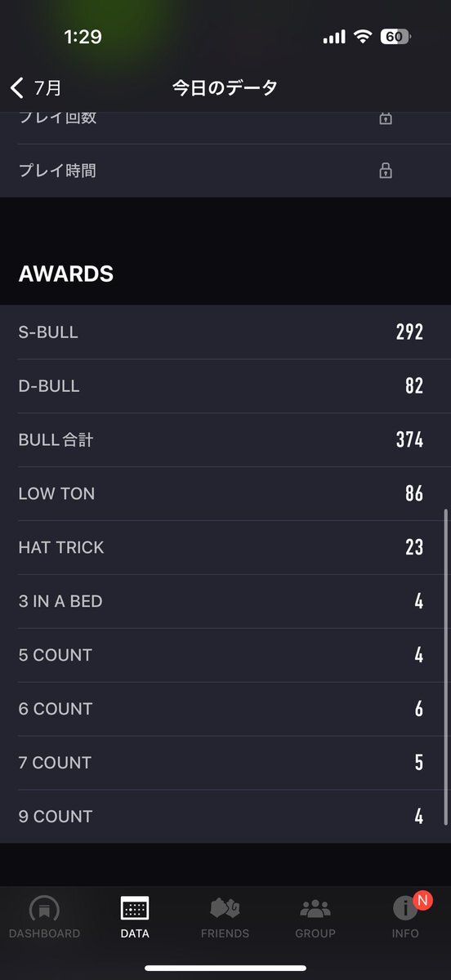
Task: Tap the HAT TRICK award row
Action: pyautogui.click(x=225, y=548)
